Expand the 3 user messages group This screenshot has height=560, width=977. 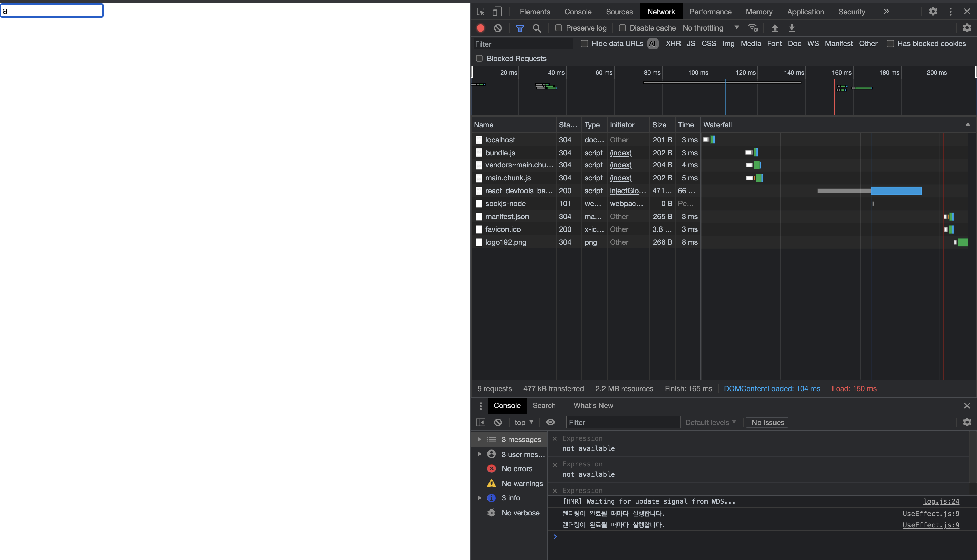pos(479,454)
